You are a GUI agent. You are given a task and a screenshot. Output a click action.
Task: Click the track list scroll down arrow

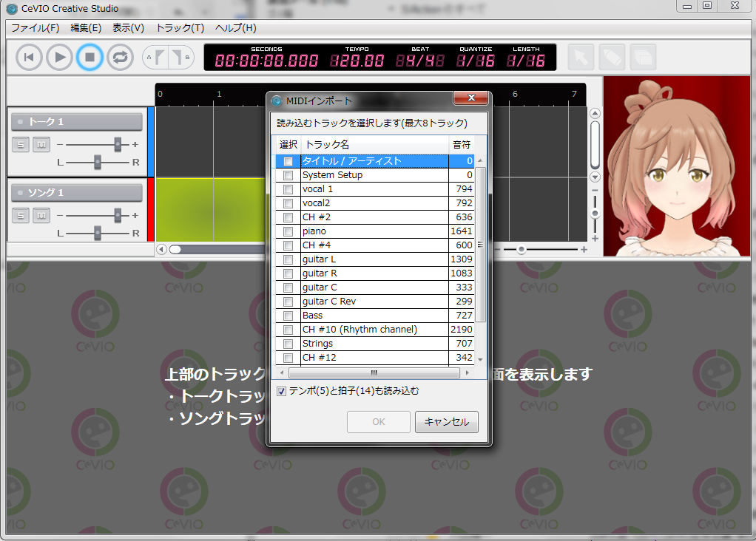[480, 359]
